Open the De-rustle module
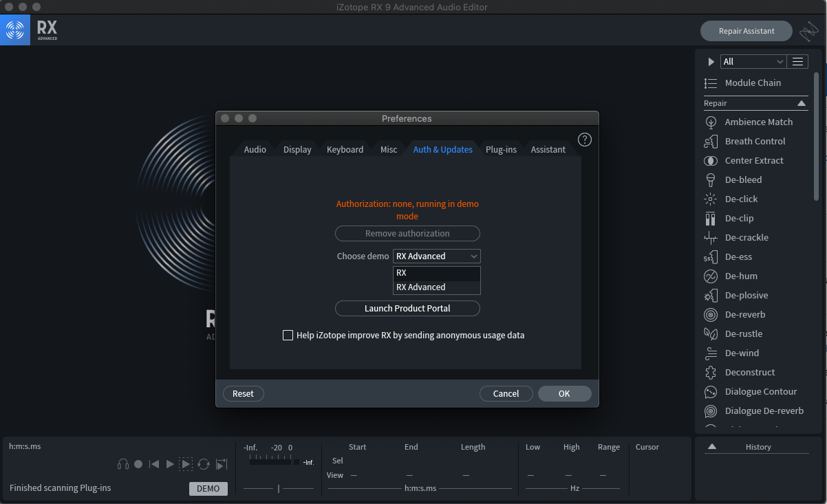The image size is (827, 504). [x=743, y=333]
